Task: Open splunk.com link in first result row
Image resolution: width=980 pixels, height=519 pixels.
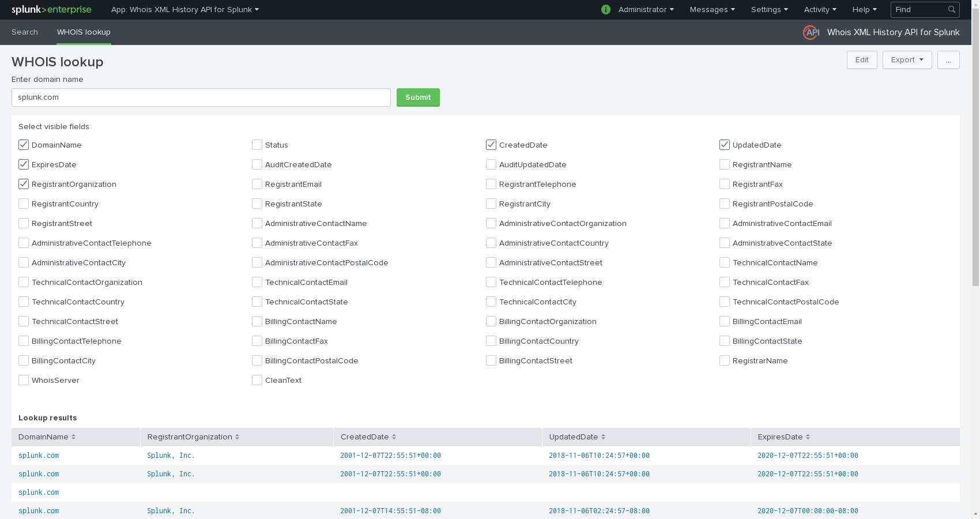Action: tap(39, 456)
